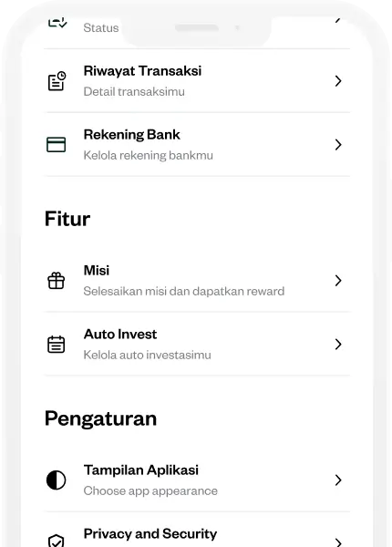Click the Rekening Bank card icon

point(57,144)
